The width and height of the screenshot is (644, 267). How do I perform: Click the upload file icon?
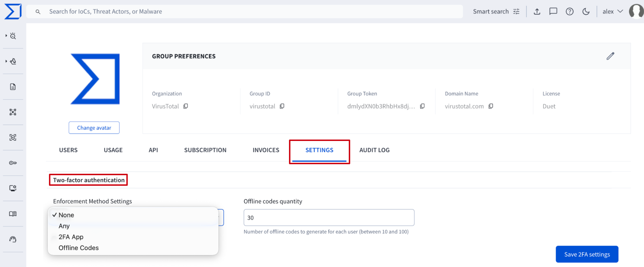point(537,12)
